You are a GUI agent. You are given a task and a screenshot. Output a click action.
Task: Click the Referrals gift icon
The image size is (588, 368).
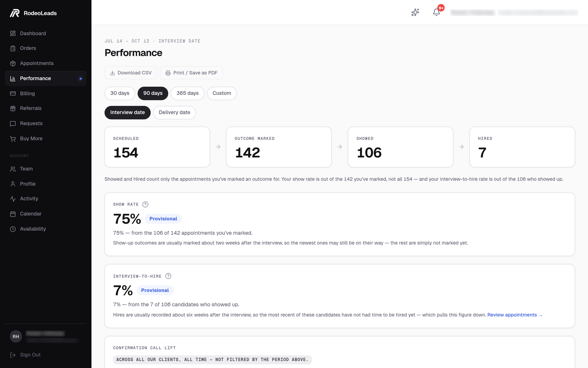point(13,108)
